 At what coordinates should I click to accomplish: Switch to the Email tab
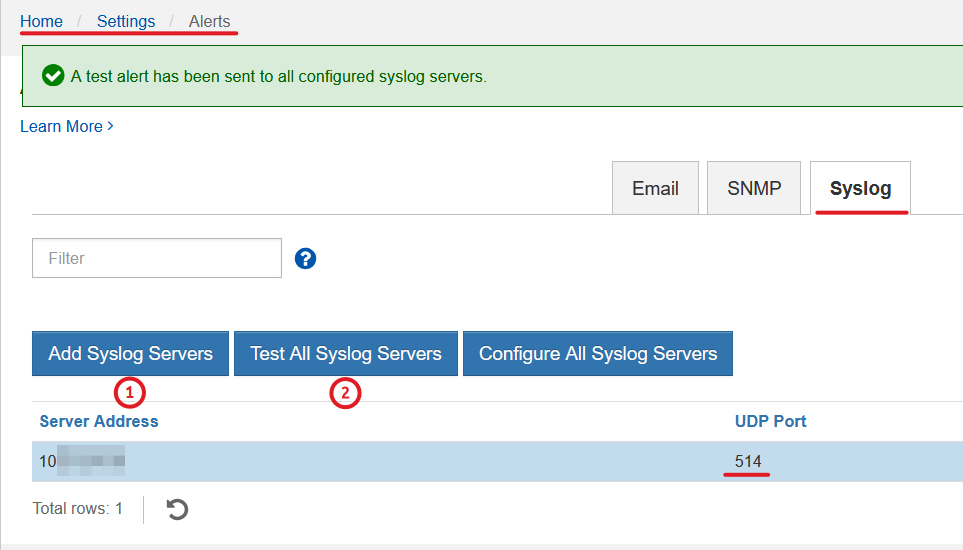[655, 188]
